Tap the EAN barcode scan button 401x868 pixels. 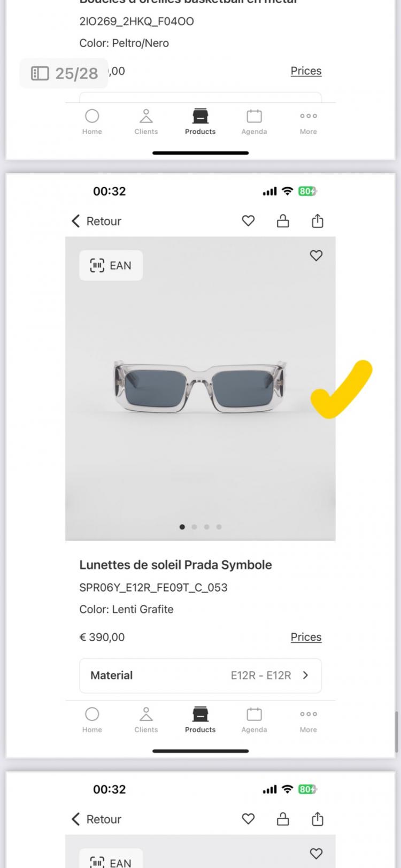[111, 265]
